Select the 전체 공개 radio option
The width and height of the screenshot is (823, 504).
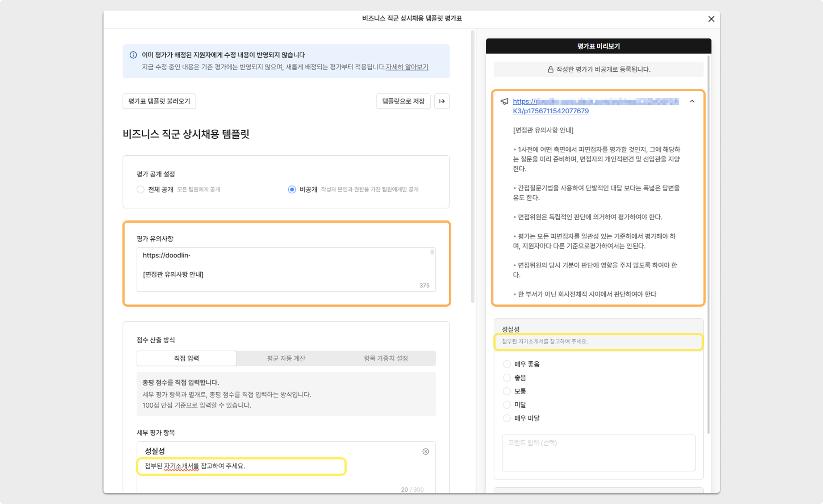click(x=141, y=190)
